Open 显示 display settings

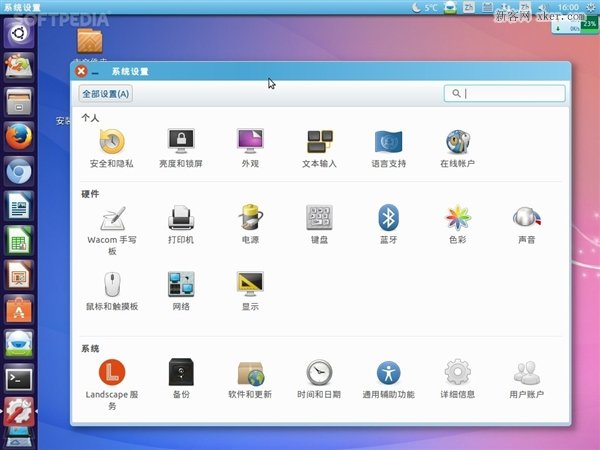click(x=250, y=291)
